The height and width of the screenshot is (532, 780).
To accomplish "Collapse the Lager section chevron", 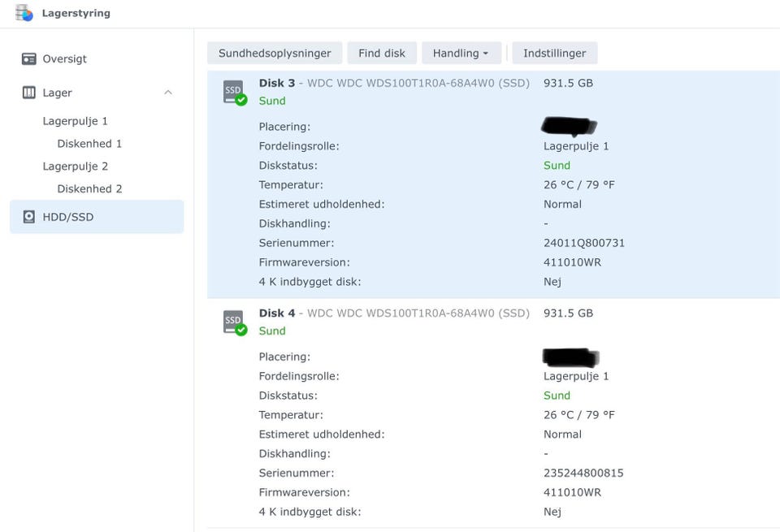I will click(168, 93).
